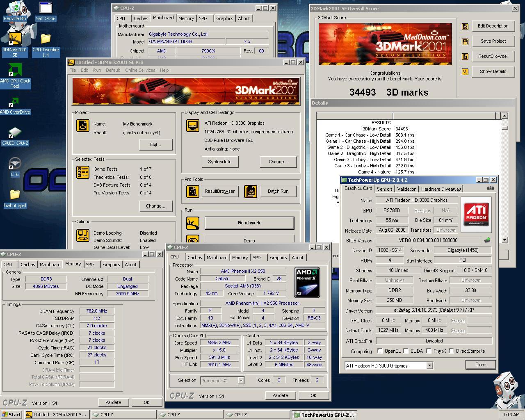Click the Benchmark button
Viewport: 525px width, 420px height.
(x=249, y=223)
